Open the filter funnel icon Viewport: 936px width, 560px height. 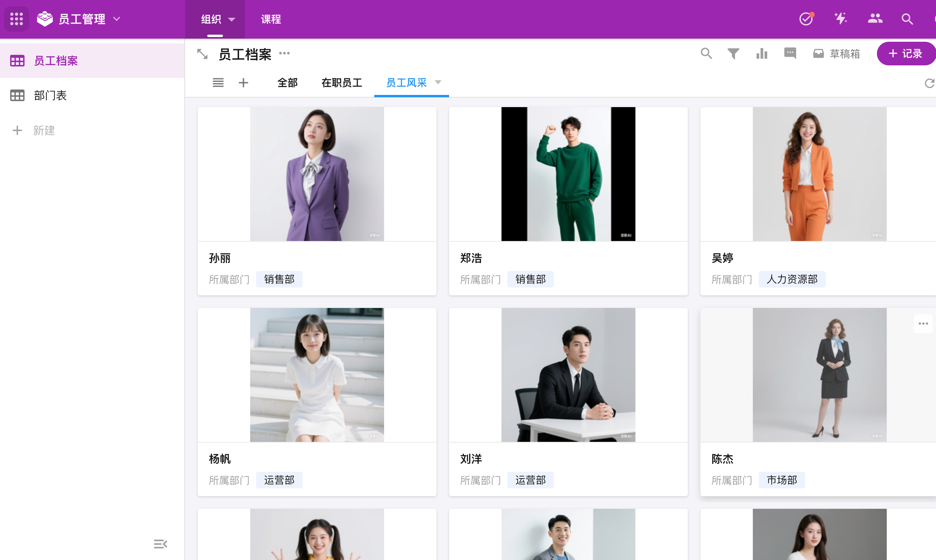tap(734, 54)
